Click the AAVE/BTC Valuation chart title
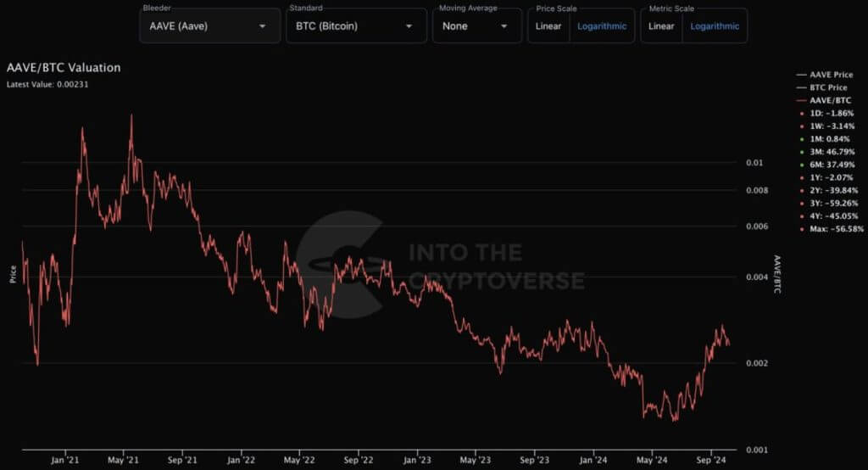 coord(64,68)
